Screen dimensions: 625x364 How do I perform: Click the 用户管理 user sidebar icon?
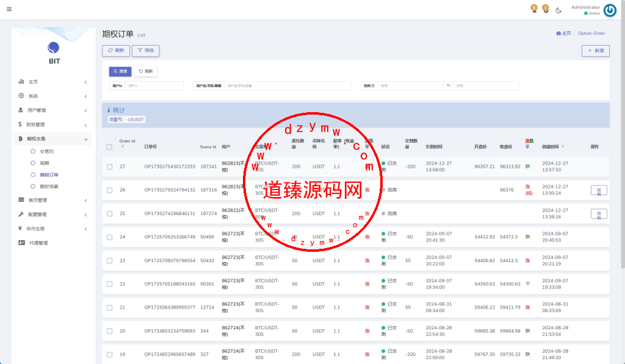[x=21, y=110]
